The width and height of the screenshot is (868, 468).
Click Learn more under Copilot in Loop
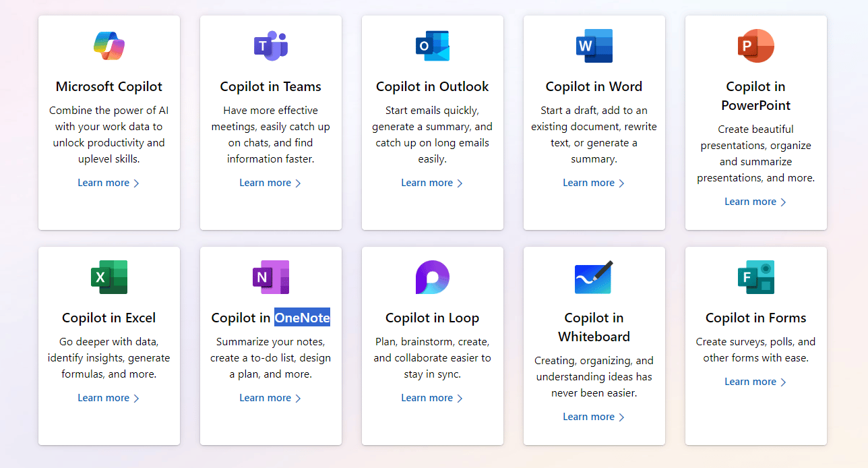click(x=432, y=398)
